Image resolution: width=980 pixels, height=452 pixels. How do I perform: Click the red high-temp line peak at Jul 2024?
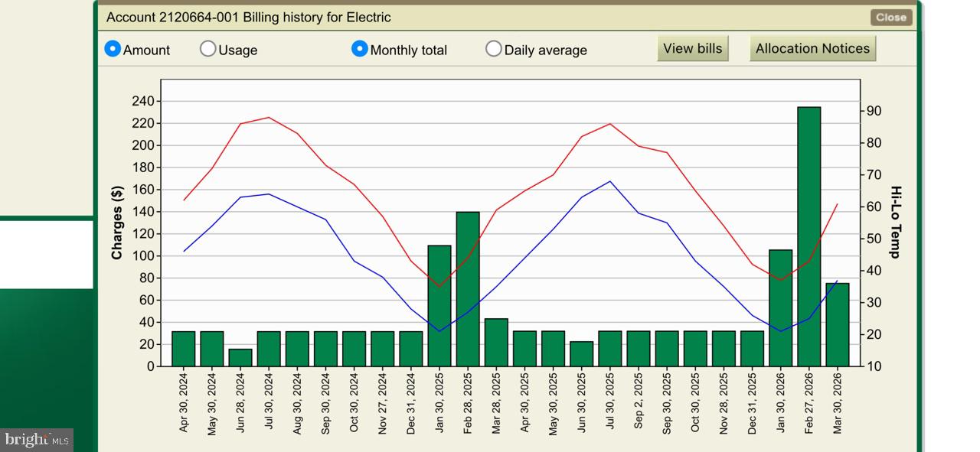tap(269, 118)
